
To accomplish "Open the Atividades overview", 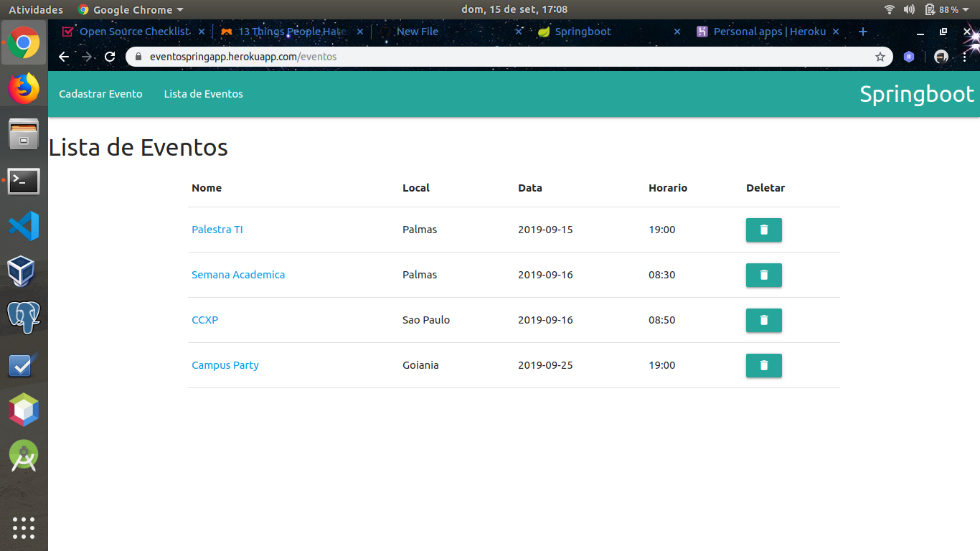I will (36, 9).
